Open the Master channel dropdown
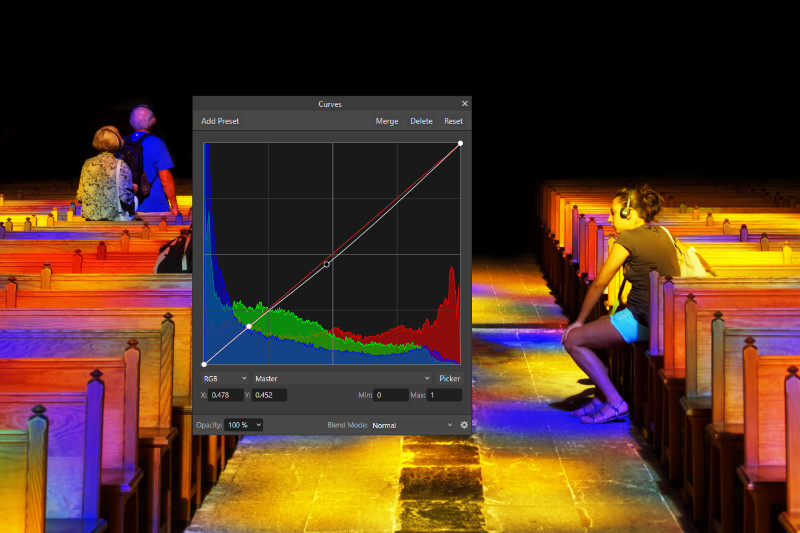Image resolution: width=800 pixels, height=533 pixels. pyautogui.click(x=342, y=378)
